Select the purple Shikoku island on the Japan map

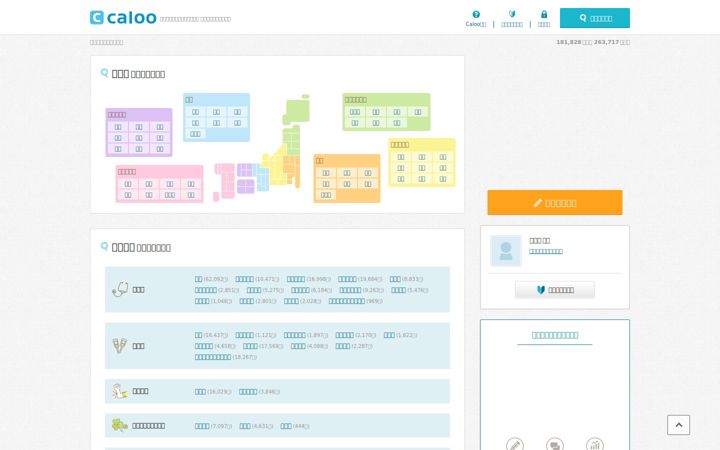(246, 186)
